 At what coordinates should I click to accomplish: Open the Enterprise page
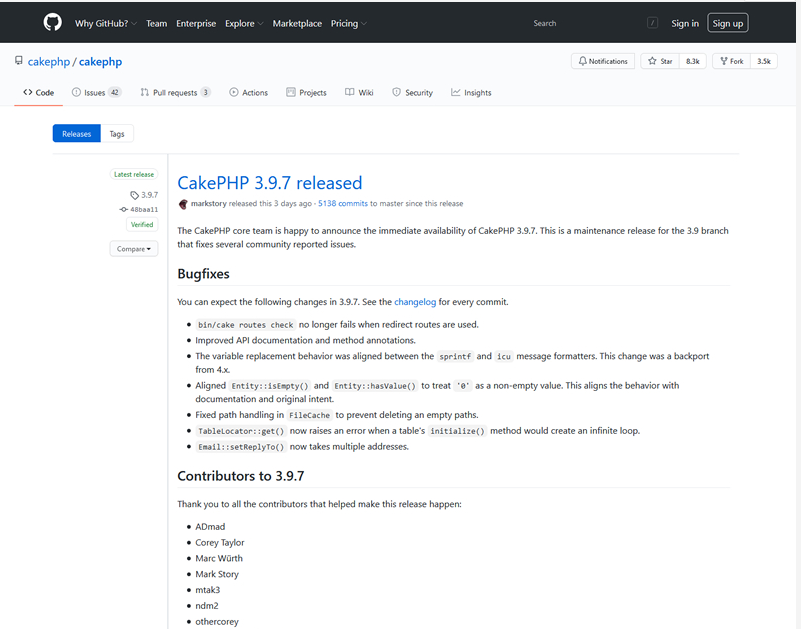click(x=196, y=24)
